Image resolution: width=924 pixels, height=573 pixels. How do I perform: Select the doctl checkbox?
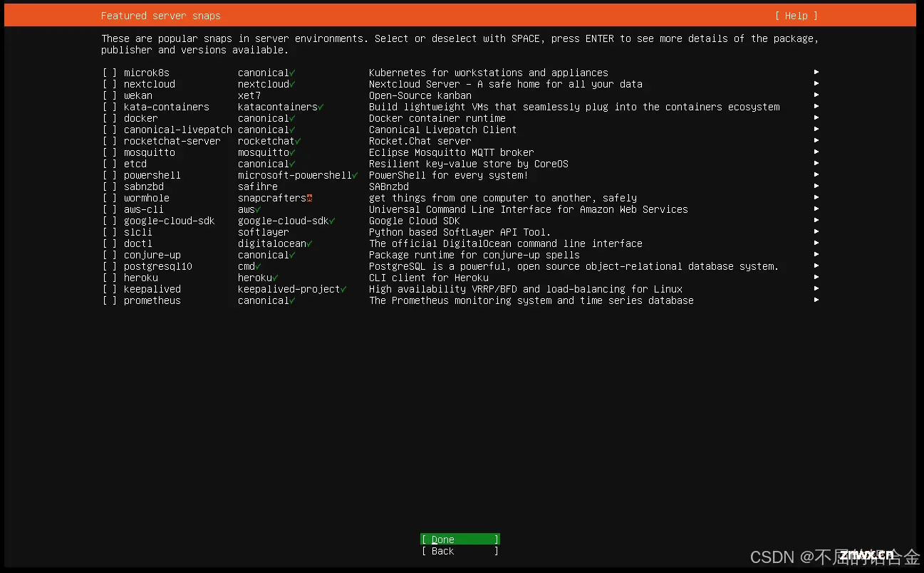coord(109,243)
